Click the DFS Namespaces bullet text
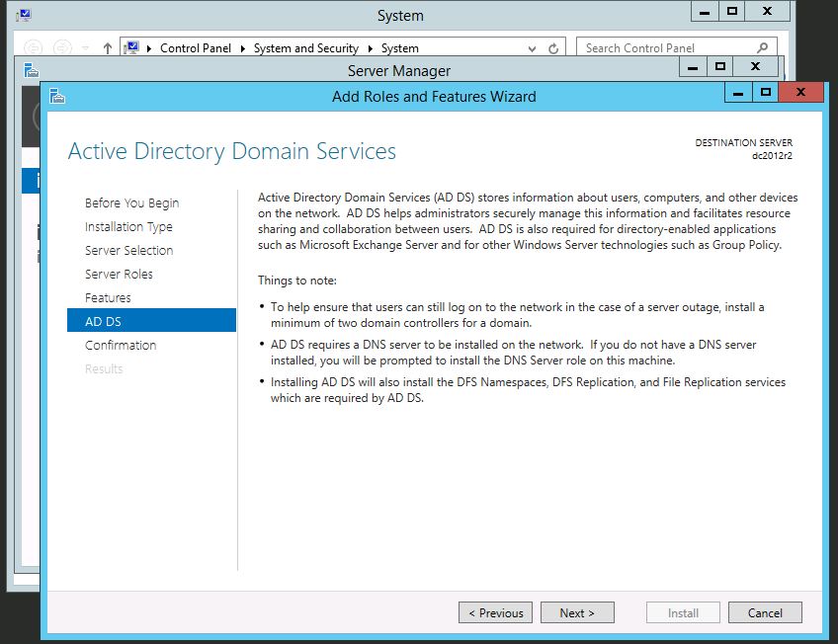Viewport: 838px width, 644px height. coord(528,390)
